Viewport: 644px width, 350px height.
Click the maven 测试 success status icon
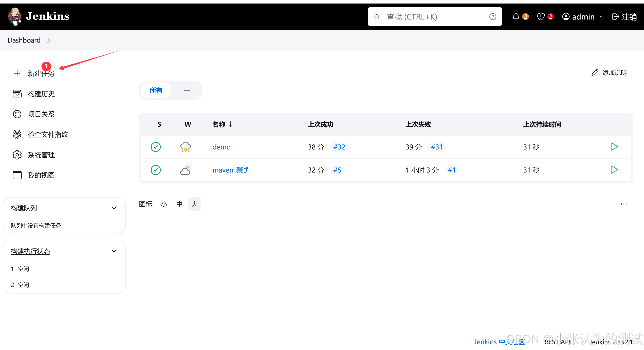click(156, 170)
